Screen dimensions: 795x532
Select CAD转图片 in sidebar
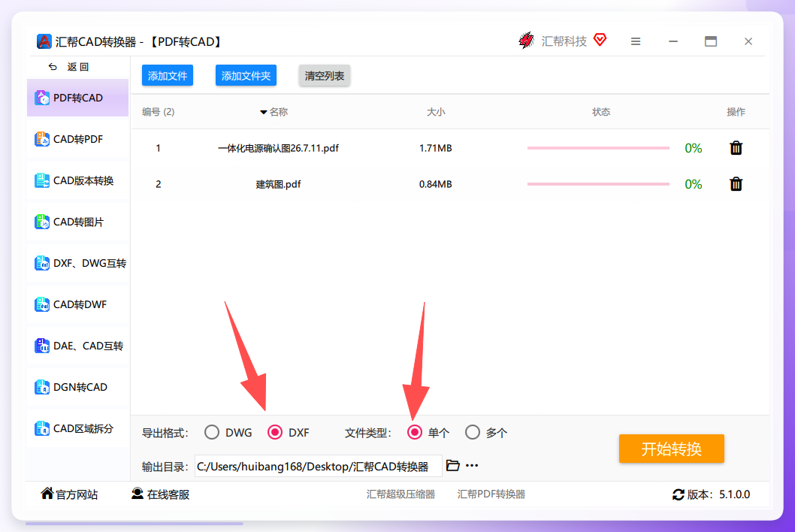click(78, 222)
